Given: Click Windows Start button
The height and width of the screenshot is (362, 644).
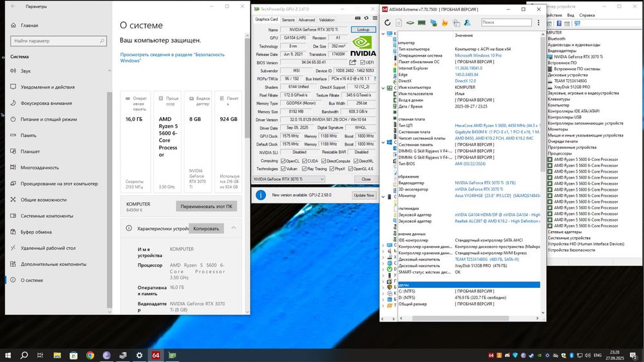Looking at the screenshot, I should 8,356.
